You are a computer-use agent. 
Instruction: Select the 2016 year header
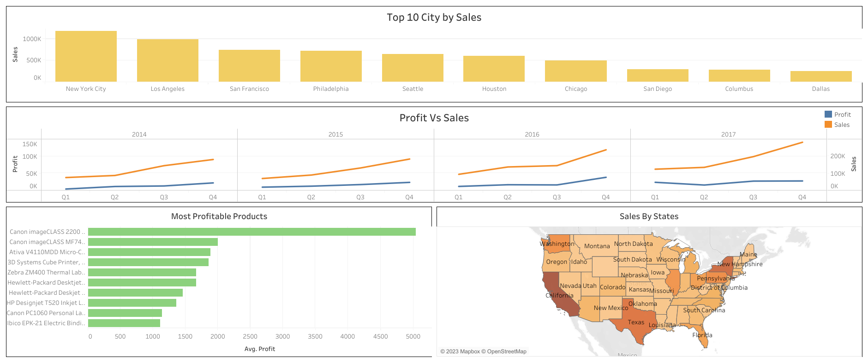[532, 134]
